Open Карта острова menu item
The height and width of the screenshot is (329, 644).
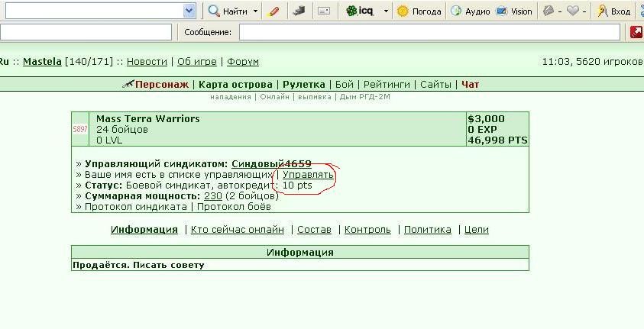(235, 85)
